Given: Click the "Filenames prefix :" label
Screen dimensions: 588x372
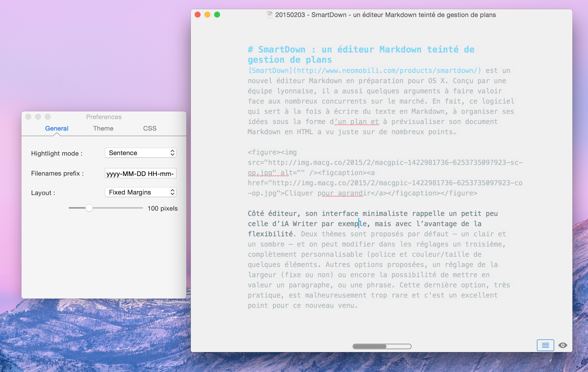Looking at the screenshot, I should click(x=57, y=173).
